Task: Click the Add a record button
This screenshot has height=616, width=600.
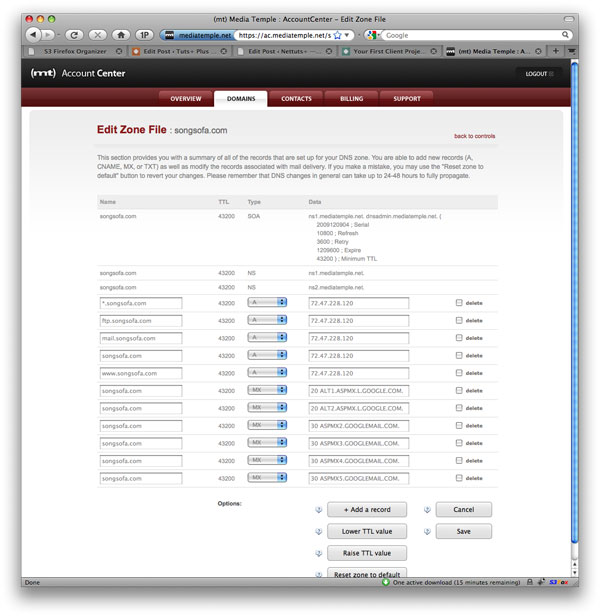Action: tap(367, 510)
